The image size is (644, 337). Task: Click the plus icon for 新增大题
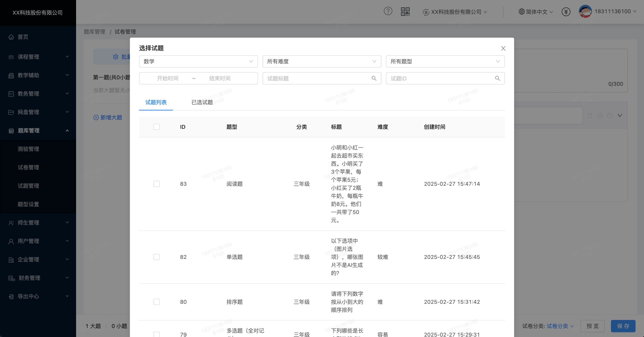point(96,117)
